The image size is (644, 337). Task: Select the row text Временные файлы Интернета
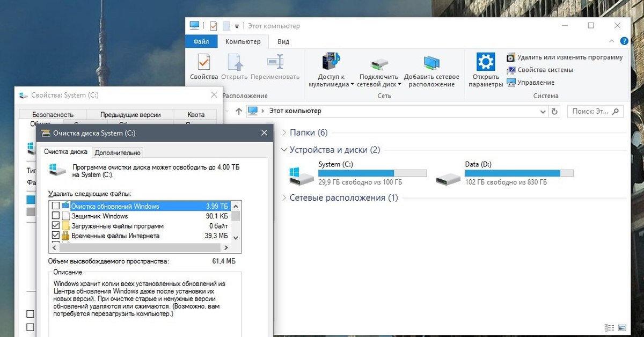(x=115, y=235)
